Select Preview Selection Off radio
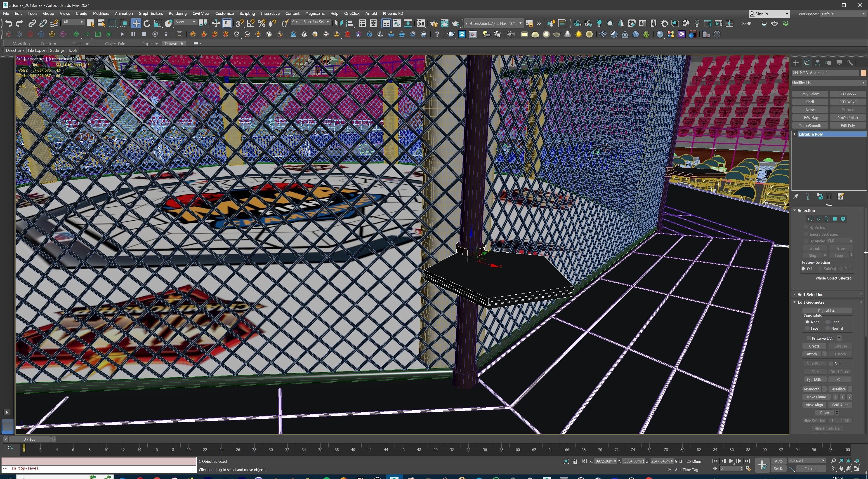Viewport: 868px width, 479px height. pyautogui.click(x=803, y=268)
